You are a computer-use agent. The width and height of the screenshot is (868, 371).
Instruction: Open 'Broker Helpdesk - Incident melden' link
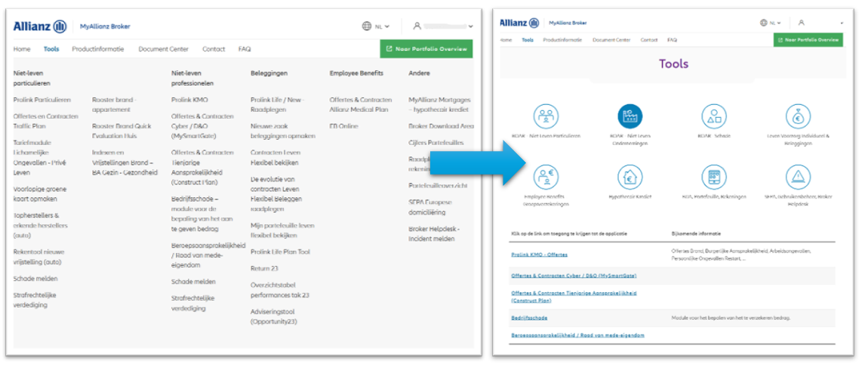434,233
